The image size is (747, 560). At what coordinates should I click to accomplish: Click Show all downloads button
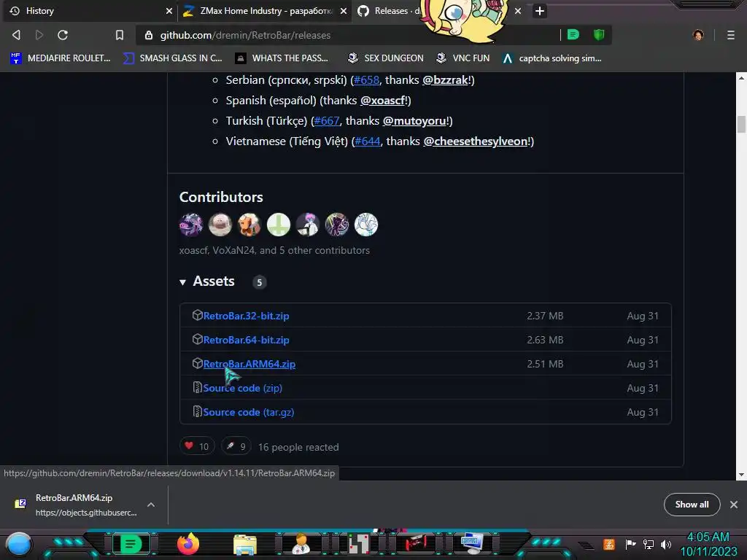tap(692, 505)
